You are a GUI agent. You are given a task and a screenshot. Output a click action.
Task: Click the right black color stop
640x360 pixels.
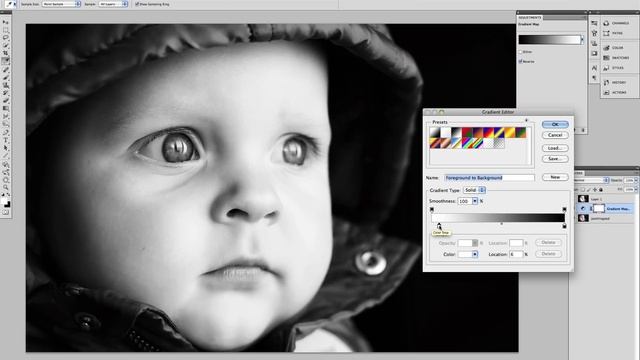[564, 226]
